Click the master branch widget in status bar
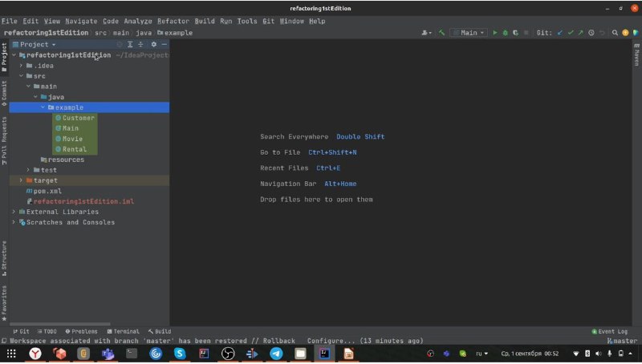This screenshot has height=364, width=642. click(x=622, y=341)
